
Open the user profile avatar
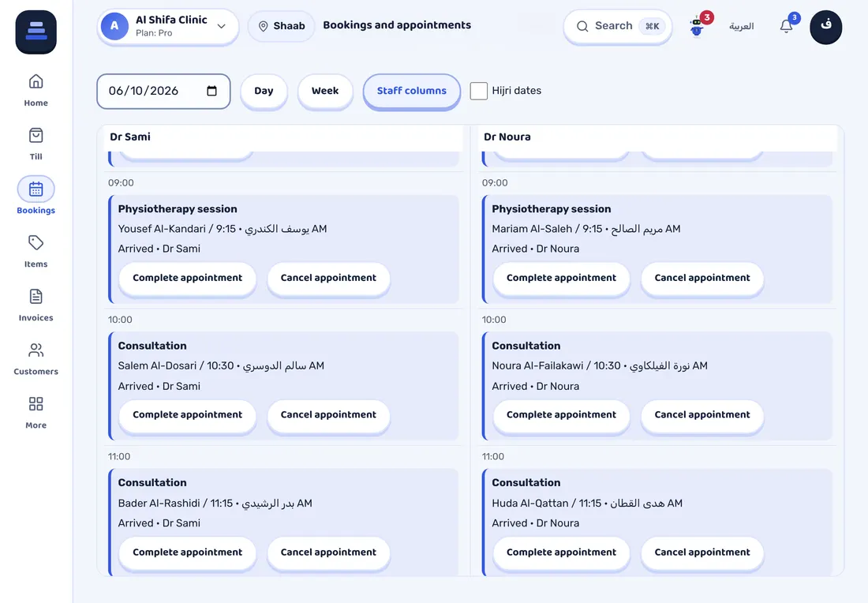tap(826, 26)
